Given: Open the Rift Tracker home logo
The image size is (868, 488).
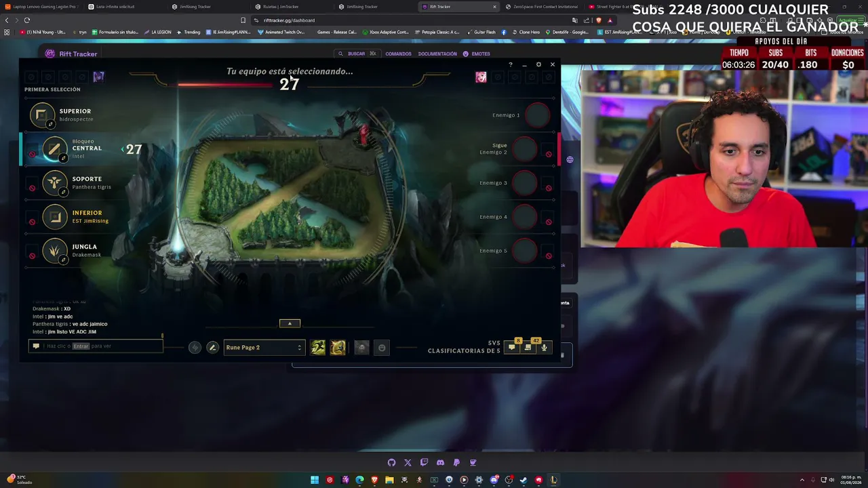Looking at the screenshot, I should click(x=71, y=54).
